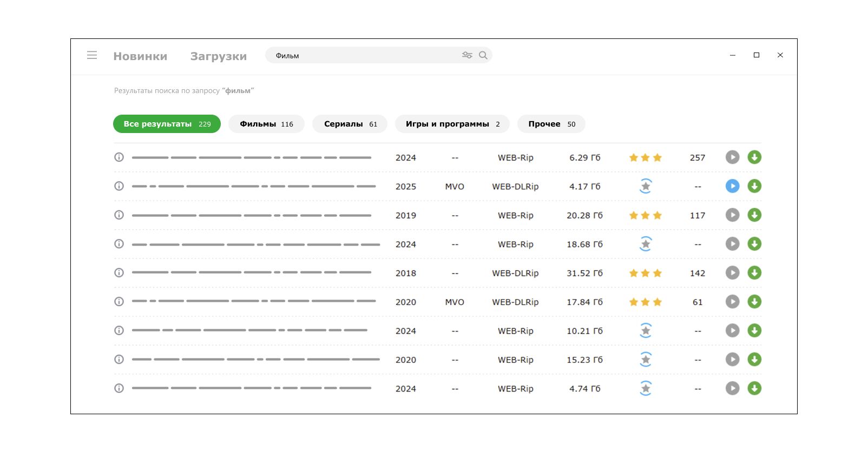Download the 18.68 Гб result
This screenshot has height=451, width=868.
754,244
